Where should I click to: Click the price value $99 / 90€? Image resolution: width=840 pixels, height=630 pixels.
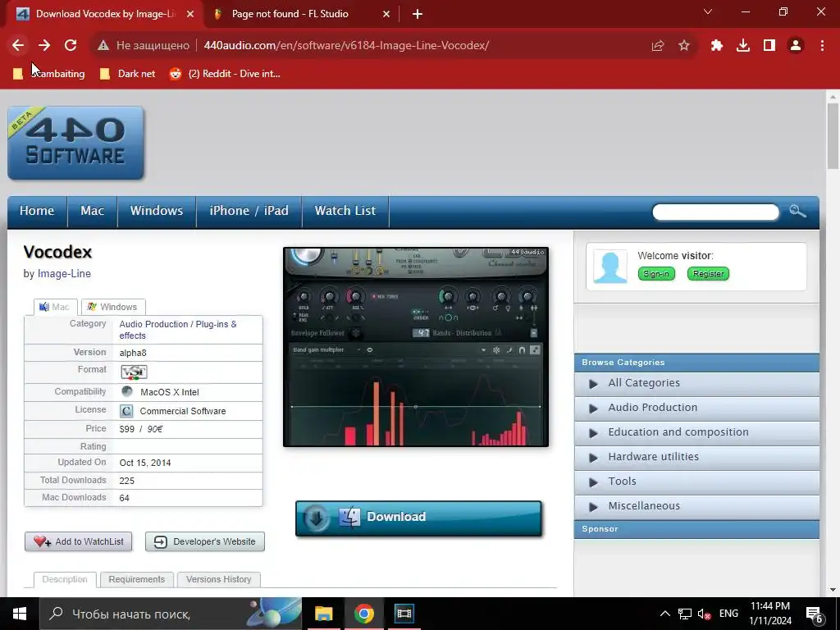point(141,429)
